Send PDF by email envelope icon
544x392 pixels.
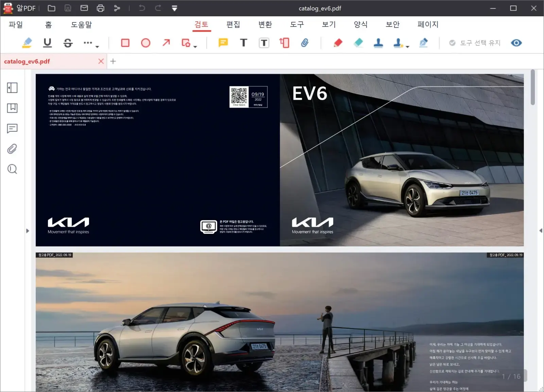click(x=84, y=8)
